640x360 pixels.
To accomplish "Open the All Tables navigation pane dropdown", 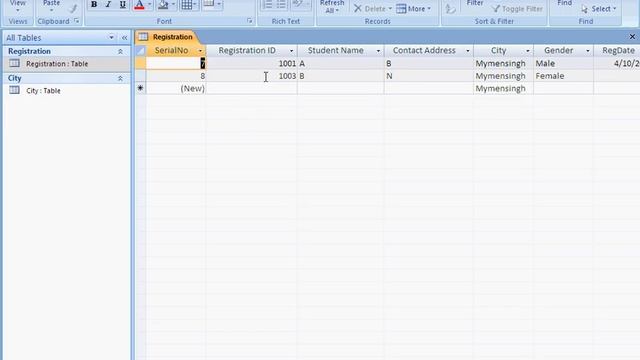I will [x=111, y=38].
